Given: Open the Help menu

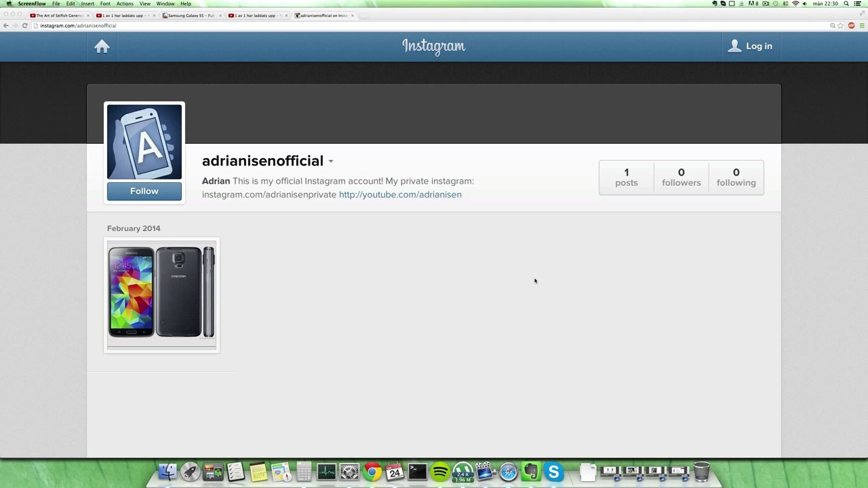Looking at the screenshot, I should (x=186, y=3).
